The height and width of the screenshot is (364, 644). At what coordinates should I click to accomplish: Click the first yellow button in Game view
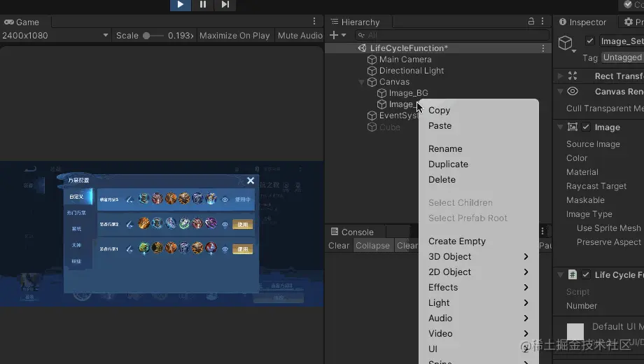click(243, 224)
